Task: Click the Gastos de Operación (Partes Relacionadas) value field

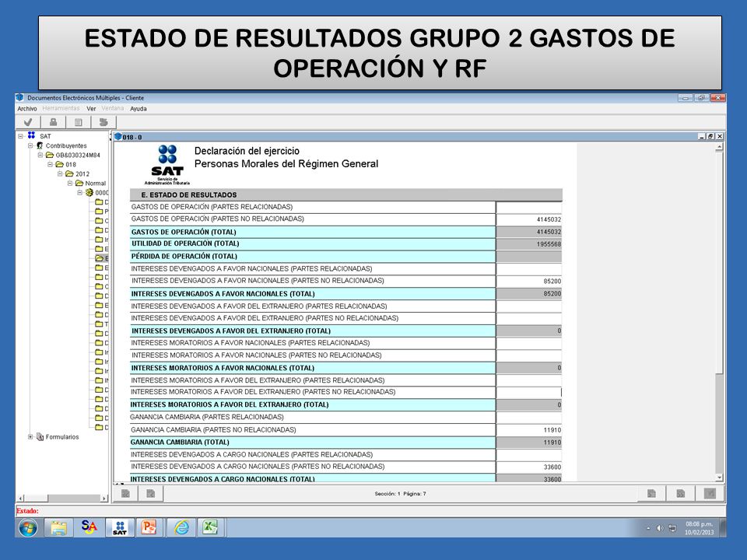Action: click(x=529, y=207)
